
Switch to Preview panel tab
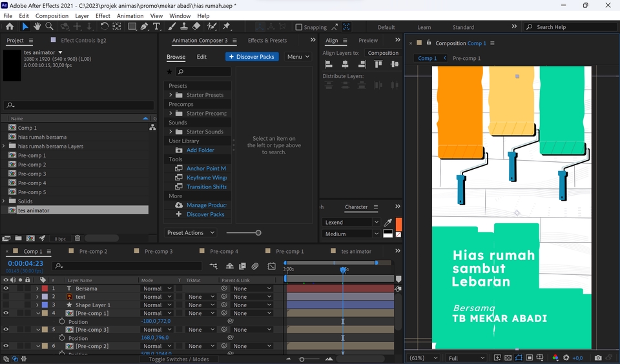368,40
